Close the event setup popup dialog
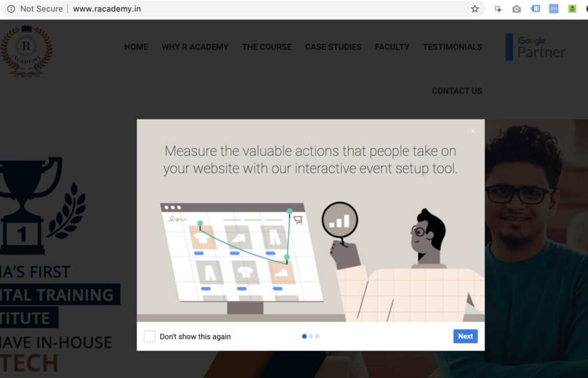 473,131
